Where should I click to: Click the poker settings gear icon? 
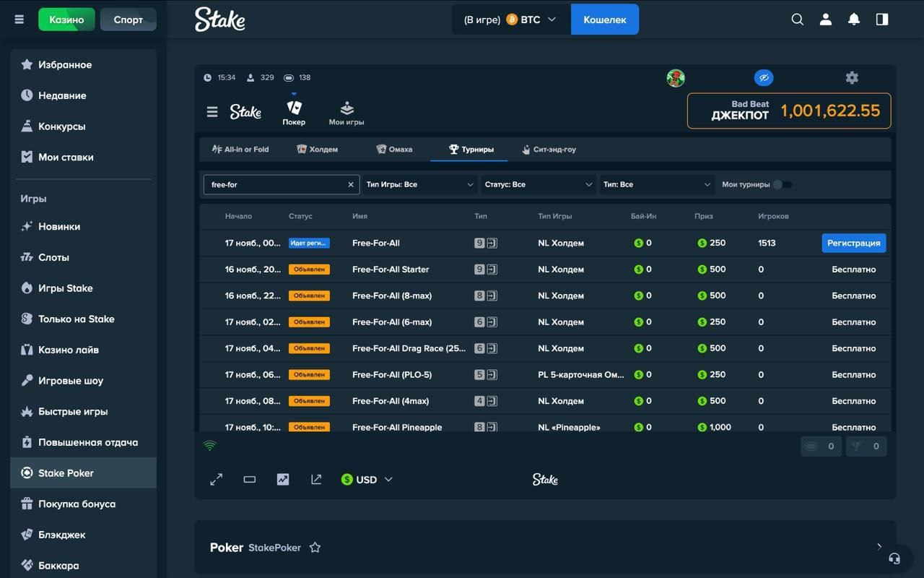click(x=852, y=77)
